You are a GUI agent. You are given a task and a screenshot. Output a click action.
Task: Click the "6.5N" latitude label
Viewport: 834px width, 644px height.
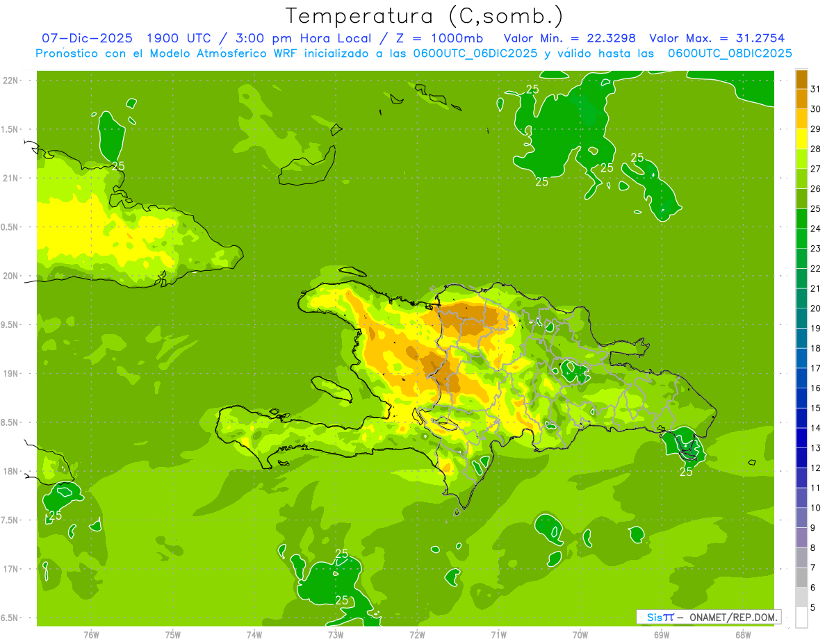tap(10, 618)
